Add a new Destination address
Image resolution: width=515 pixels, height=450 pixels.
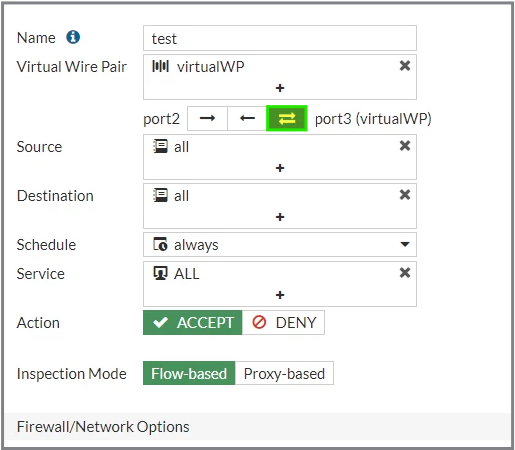(280, 217)
